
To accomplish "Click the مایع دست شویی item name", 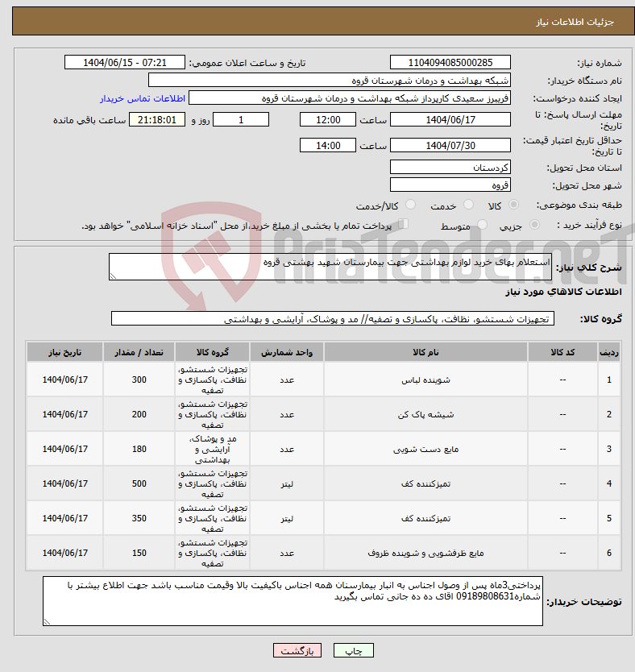I will click(x=425, y=449).
